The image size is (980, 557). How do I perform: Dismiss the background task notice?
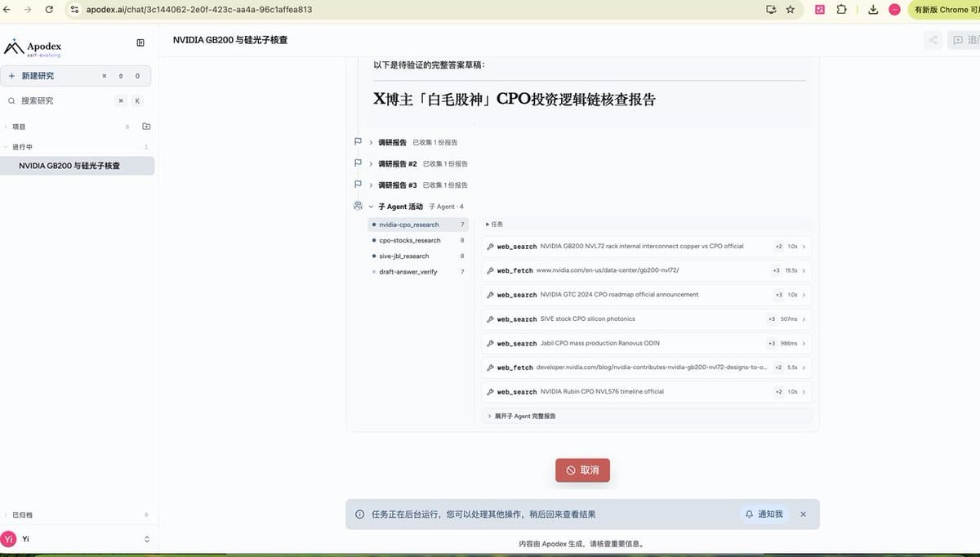[803, 514]
